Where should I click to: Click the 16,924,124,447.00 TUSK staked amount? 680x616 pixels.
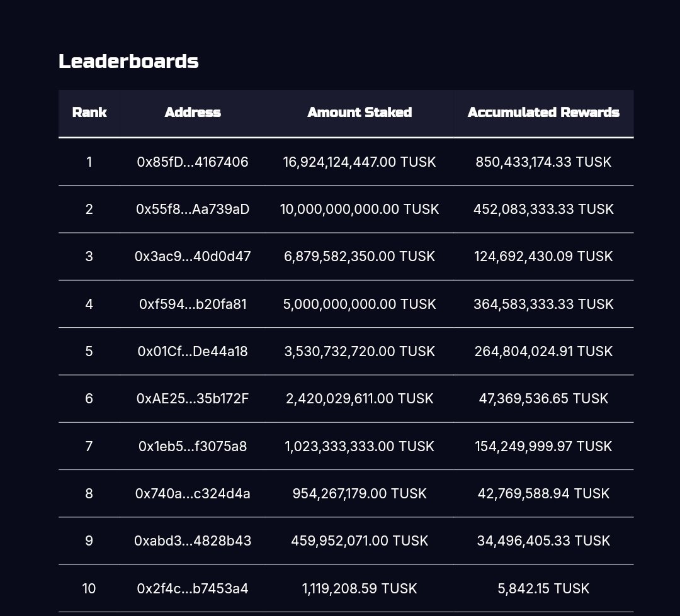click(360, 162)
